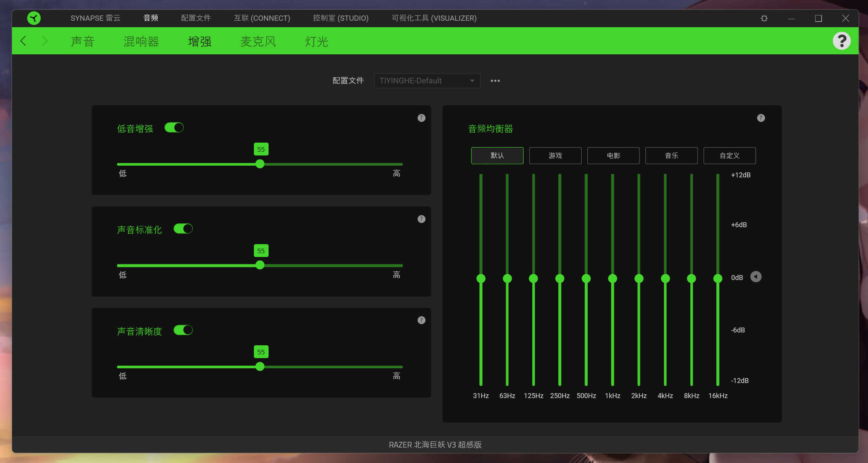868x463 pixels.
Task: Open 可视化工具 (VISUALIZER) menu tab
Action: [434, 18]
